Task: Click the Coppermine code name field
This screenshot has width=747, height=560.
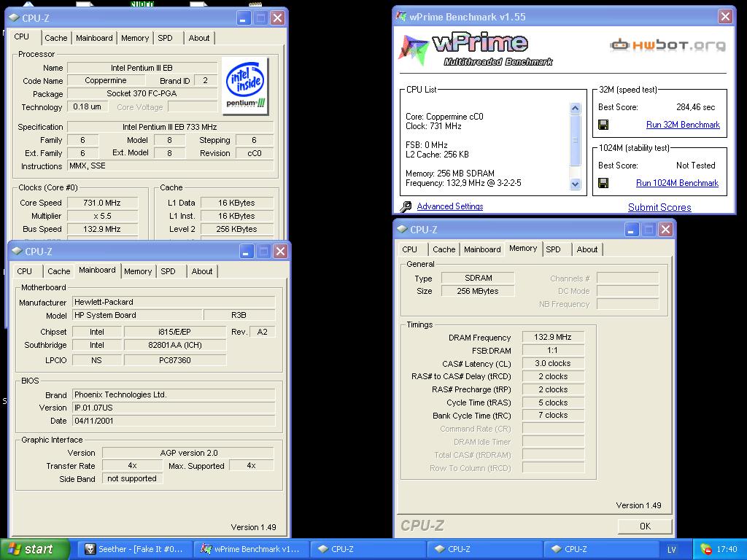Action: tap(106, 80)
